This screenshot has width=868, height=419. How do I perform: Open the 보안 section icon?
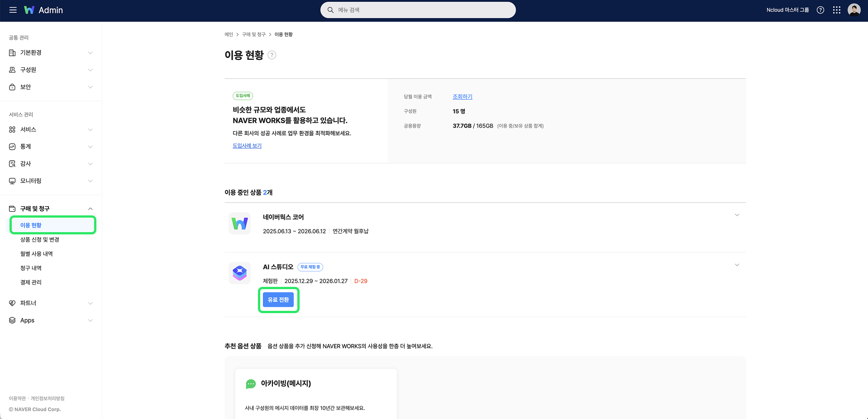[12, 87]
